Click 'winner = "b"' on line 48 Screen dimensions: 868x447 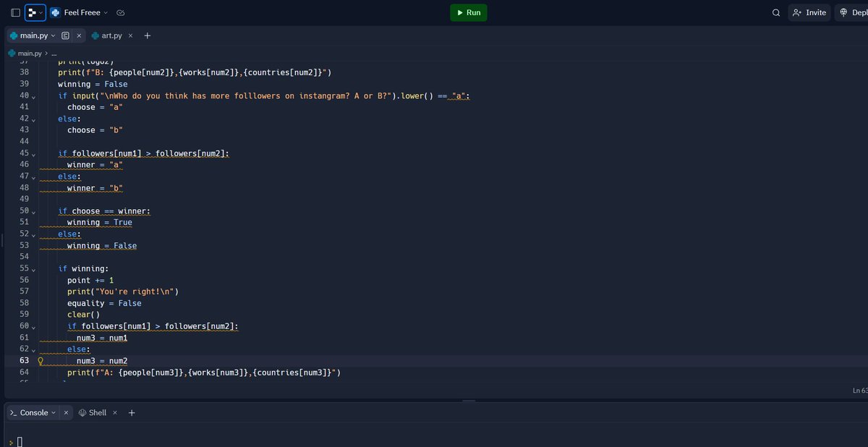click(95, 188)
